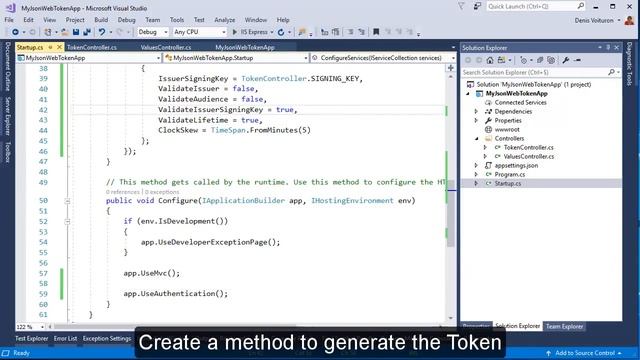Expand the Properties node in Solution Explorer
The height and width of the screenshot is (360, 640).
(x=476, y=120)
